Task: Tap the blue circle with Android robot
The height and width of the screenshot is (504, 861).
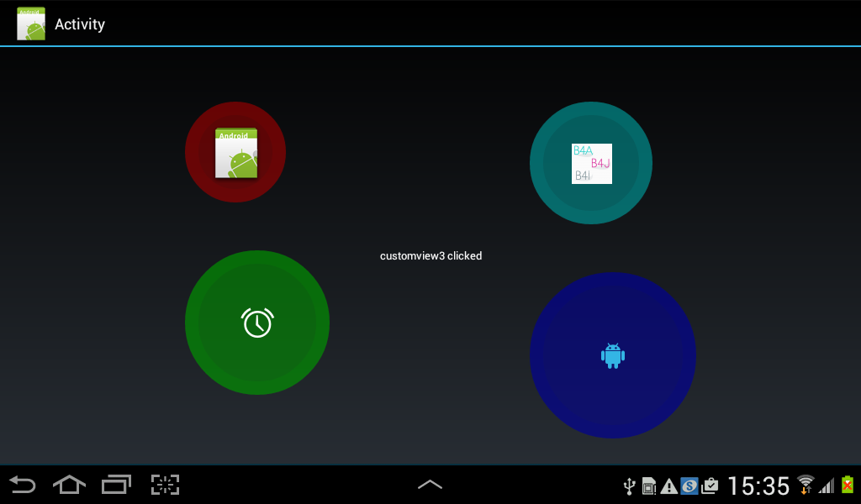Action: 613,355
